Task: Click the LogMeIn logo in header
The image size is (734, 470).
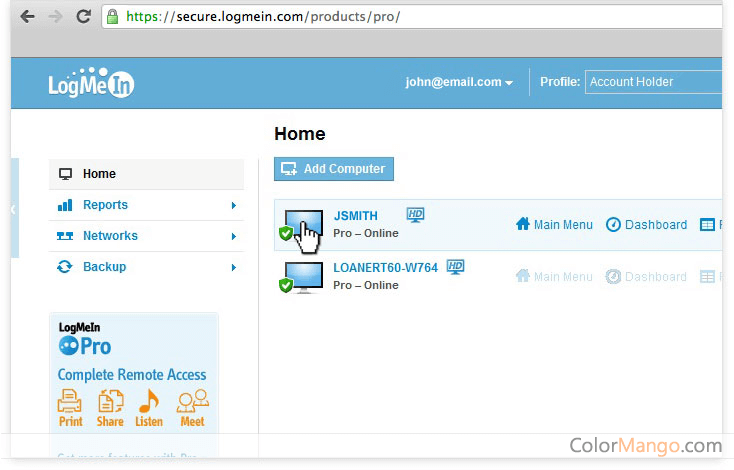Action: click(x=91, y=83)
